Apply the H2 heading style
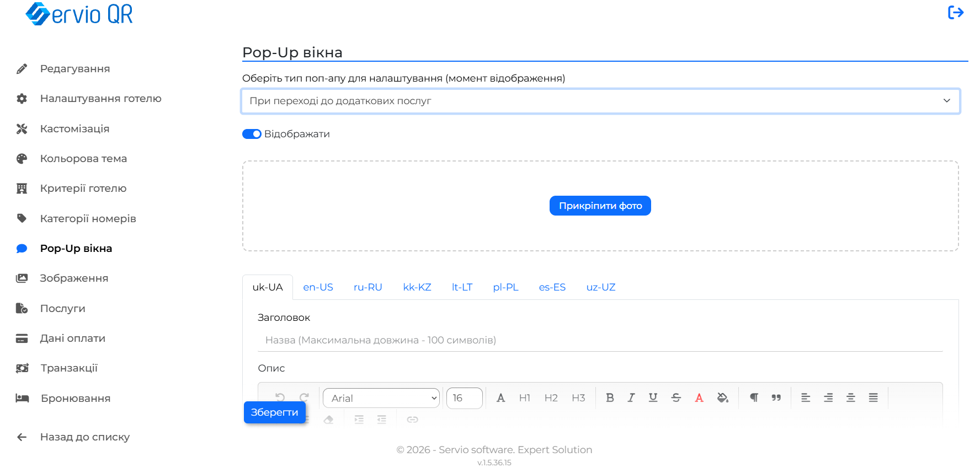 tap(551, 397)
